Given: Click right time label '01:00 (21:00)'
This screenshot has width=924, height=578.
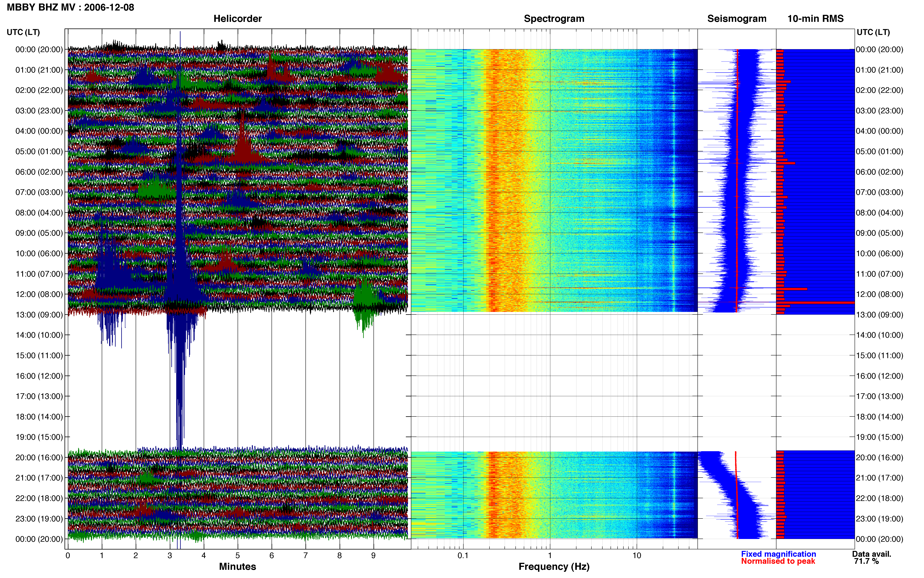Looking at the screenshot, I should [x=880, y=70].
